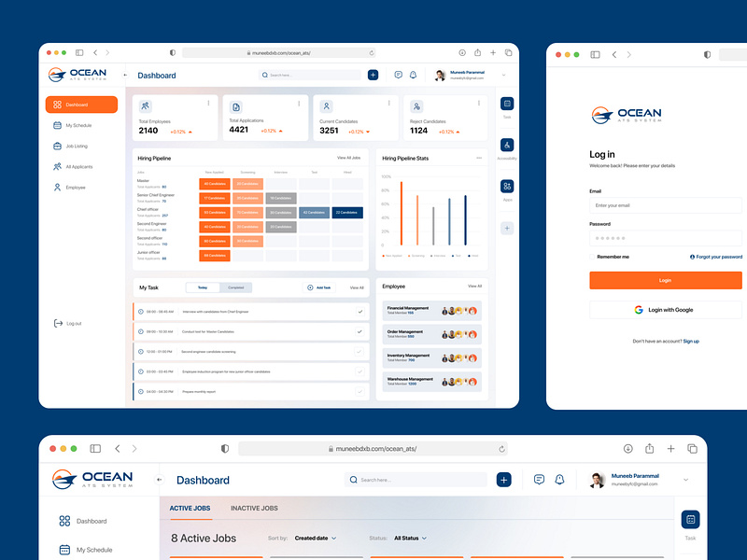
Task: Open My Schedule from the sidebar
Action: 56,125
